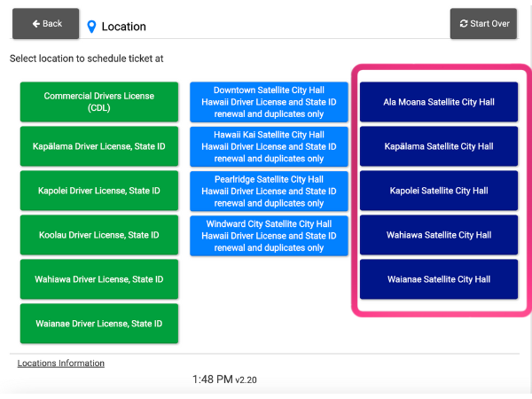Select Ala Moana Satellite City Hall
The height and width of the screenshot is (399, 532).
[x=439, y=102]
